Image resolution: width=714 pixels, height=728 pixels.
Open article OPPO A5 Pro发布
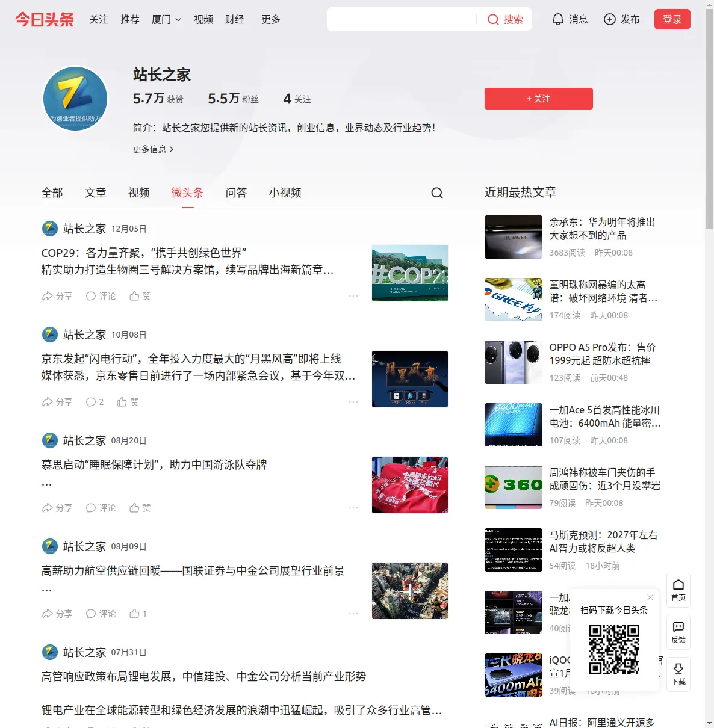pyautogui.click(x=603, y=354)
